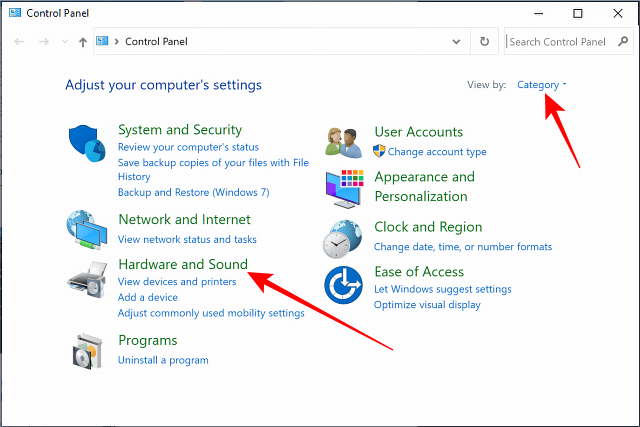Expand the breadcrumb chevron before Control Panel
Image resolution: width=640 pixels, height=427 pixels.
point(117,41)
